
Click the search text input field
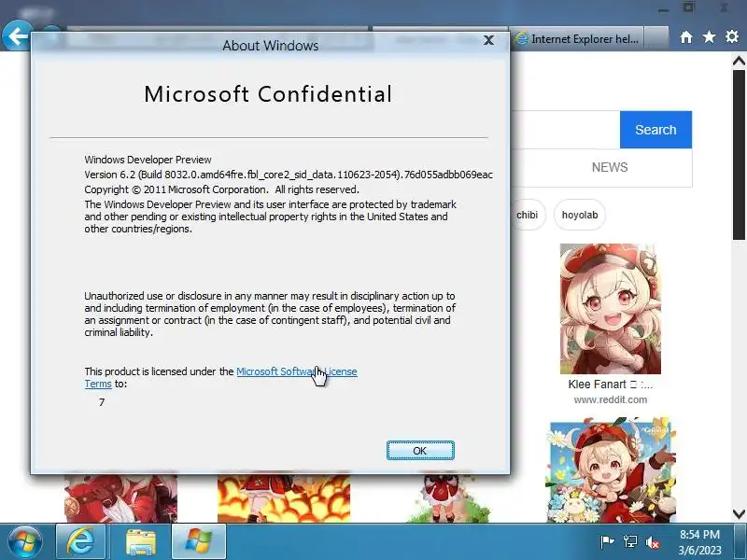tap(566, 130)
